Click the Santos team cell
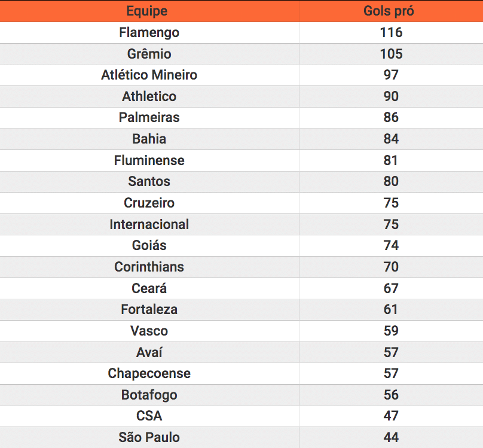This screenshot has height=448, width=483. point(149,181)
